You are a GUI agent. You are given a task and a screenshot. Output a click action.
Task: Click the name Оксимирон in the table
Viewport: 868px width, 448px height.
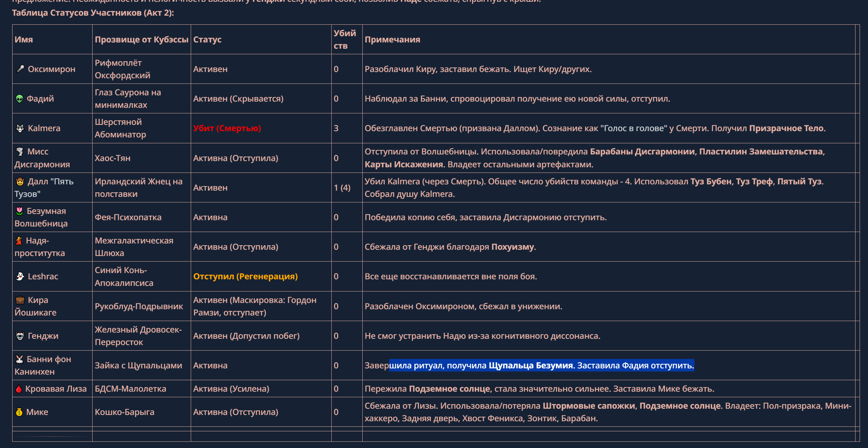coord(52,69)
